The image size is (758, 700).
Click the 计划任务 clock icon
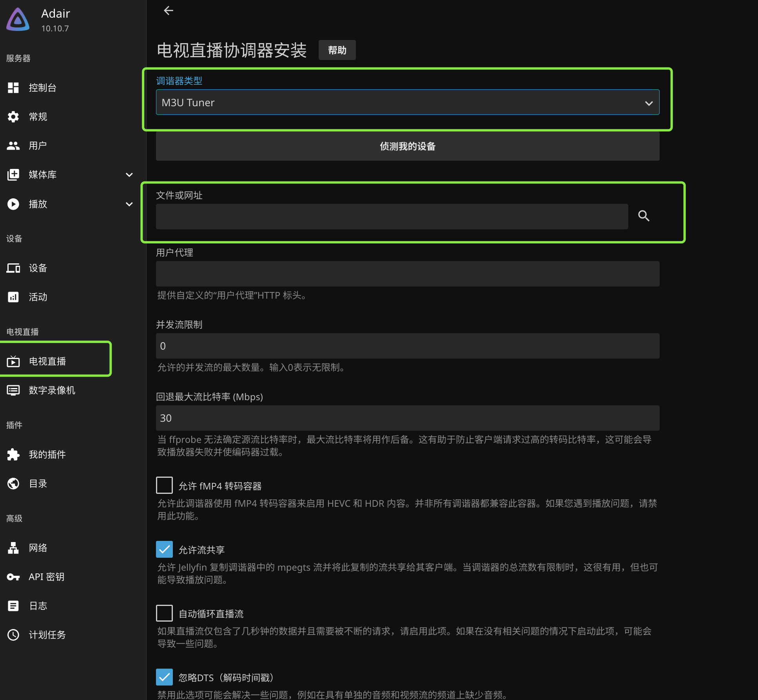click(13, 635)
